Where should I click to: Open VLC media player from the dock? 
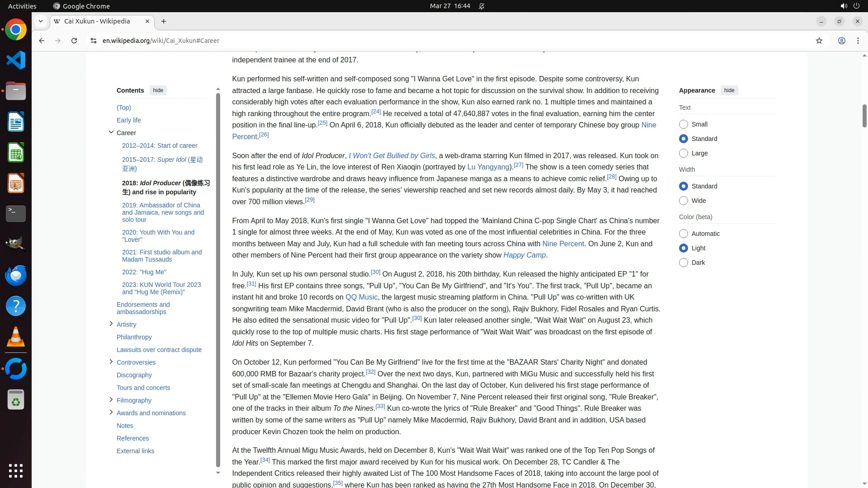(x=16, y=337)
